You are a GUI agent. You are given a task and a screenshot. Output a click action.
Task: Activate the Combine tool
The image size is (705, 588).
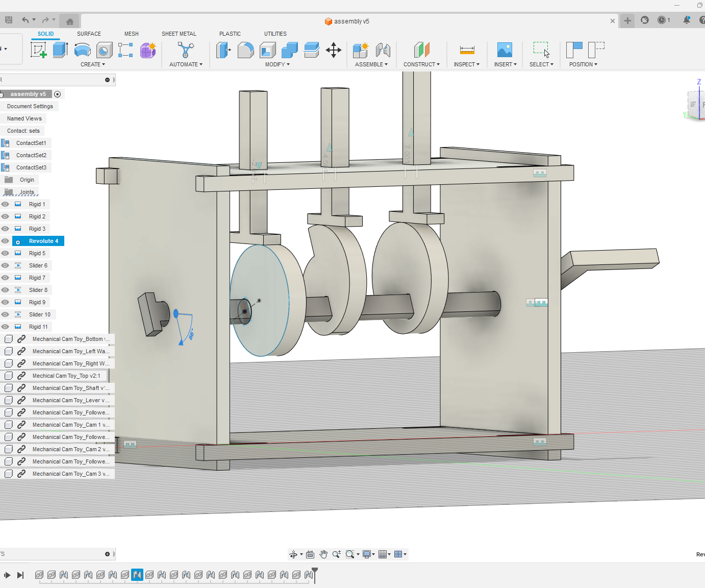click(289, 50)
